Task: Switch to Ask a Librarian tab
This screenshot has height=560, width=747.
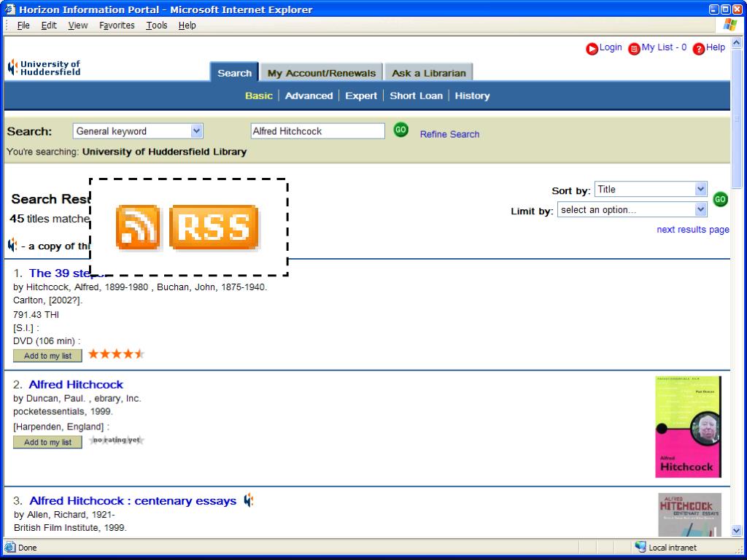Action: pos(429,73)
